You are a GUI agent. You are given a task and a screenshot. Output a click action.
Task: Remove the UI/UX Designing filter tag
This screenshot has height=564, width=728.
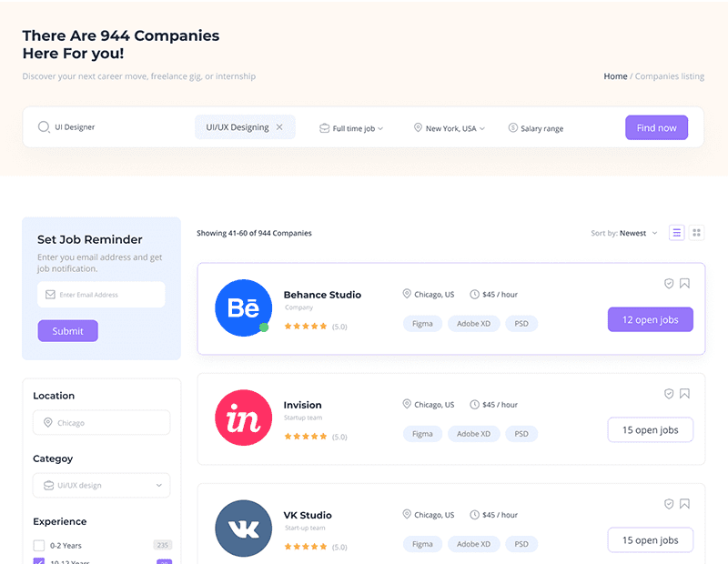[x=279, y=127]
